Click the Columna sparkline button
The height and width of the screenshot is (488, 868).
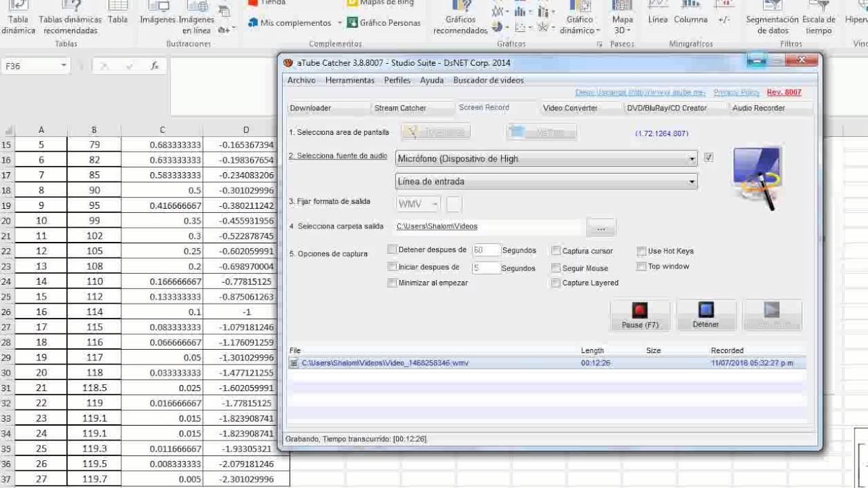point(690,14)
